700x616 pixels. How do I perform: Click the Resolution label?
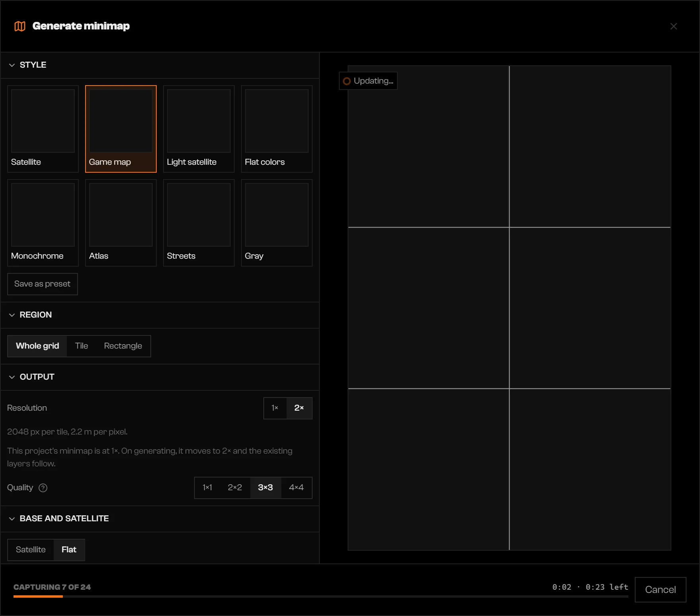(27, 408)
